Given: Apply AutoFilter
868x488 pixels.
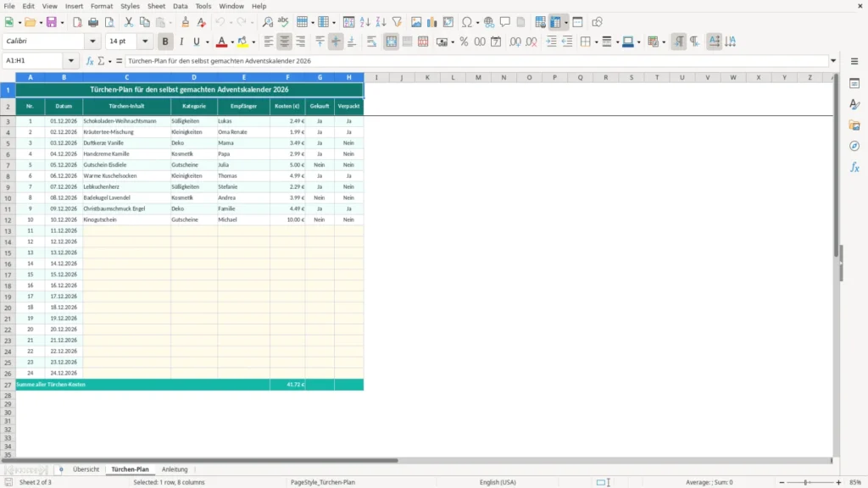Looking at the screenshot, I should pos(397,22).
